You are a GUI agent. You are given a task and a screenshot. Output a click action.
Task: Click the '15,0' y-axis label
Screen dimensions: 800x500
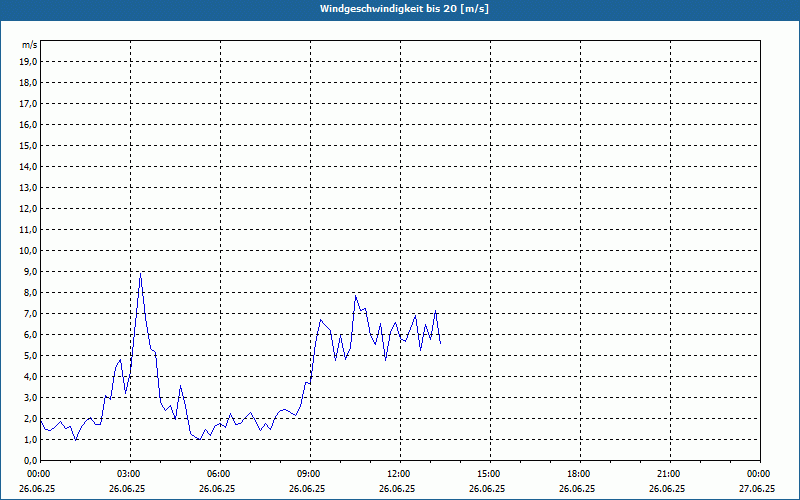(29, 145)
